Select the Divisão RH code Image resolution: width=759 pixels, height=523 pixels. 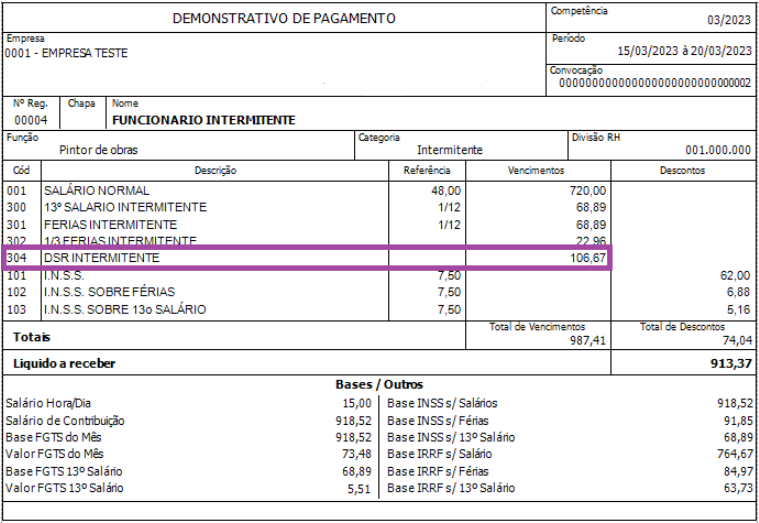coord(718,150)
